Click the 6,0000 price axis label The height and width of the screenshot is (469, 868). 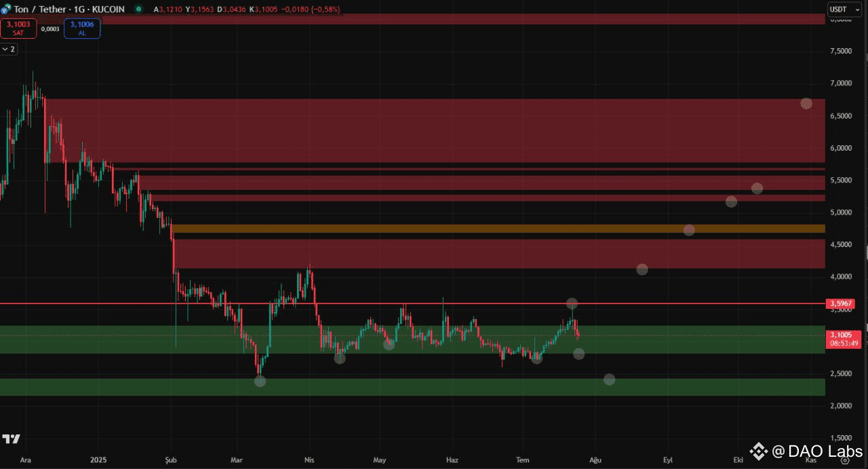coord(841,148)
